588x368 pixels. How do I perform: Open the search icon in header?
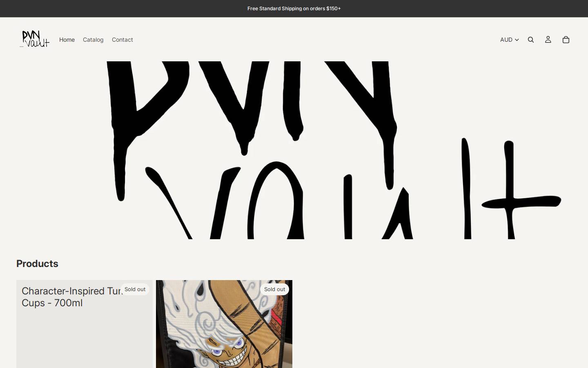tap(531, 40)
